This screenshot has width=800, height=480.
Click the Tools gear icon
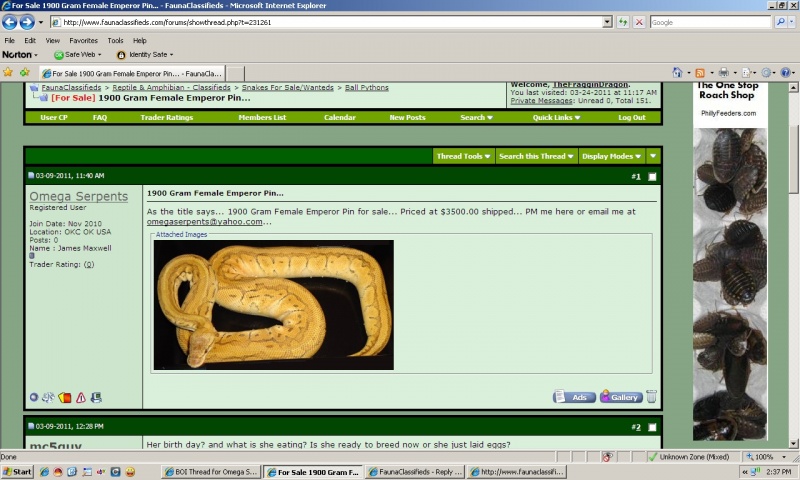766,72
